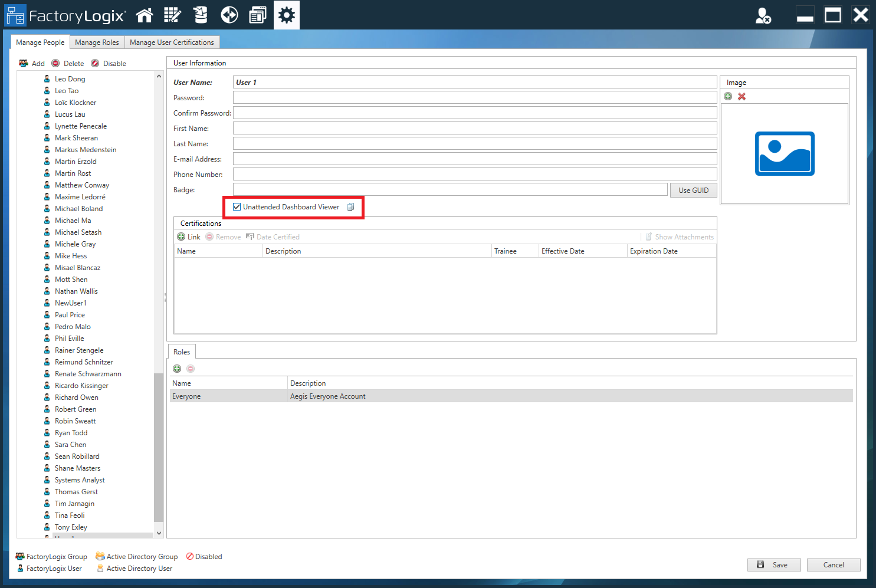
Task: Select the Administration gear icon
Action: [x=286, y=15]
